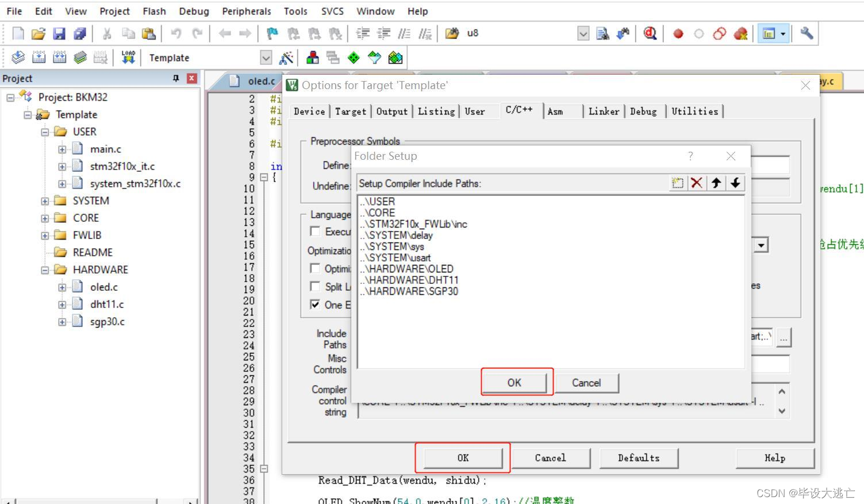This screenshot has height=504, width=864.
Task: Click Cancel in Folder Setup dialog
Action: coord(586,383)
